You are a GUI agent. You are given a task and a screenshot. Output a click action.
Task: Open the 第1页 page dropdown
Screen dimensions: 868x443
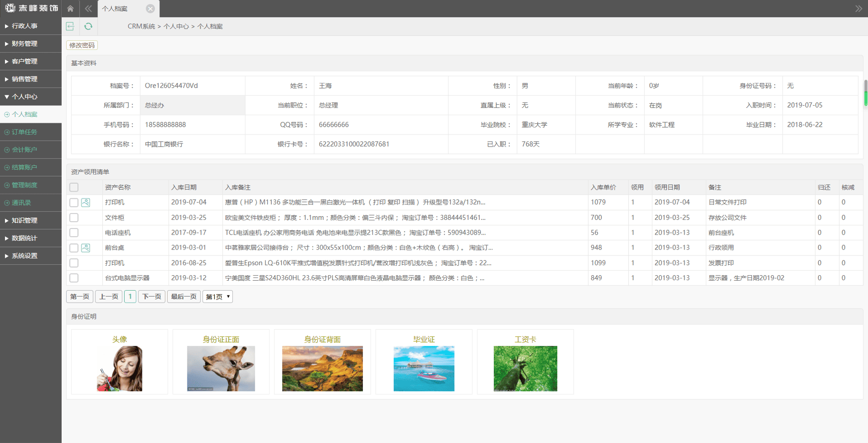[217, 297]
